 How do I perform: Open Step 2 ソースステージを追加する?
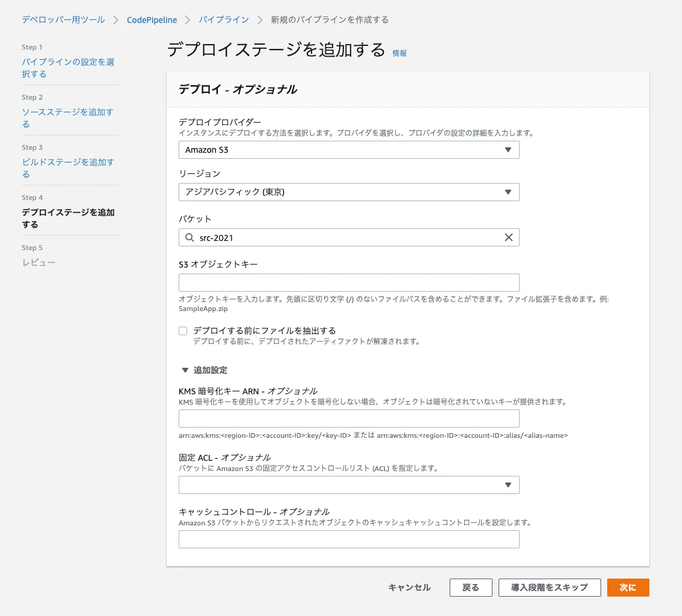68,118
